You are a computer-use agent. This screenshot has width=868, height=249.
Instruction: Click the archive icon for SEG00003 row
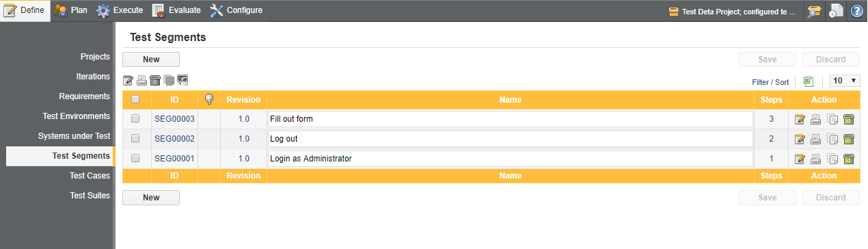(849, 120)
